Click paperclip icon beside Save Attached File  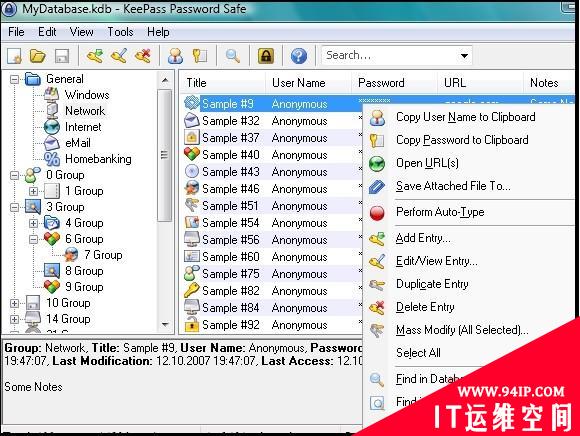[x=377, y=187]
